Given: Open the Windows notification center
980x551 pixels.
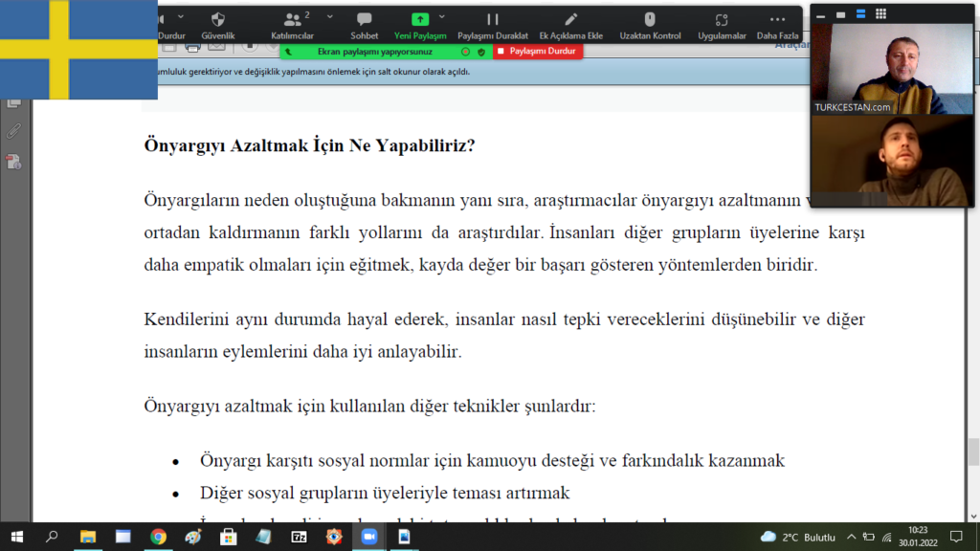Looking at the screenshot, I should (x=956, y=537).
